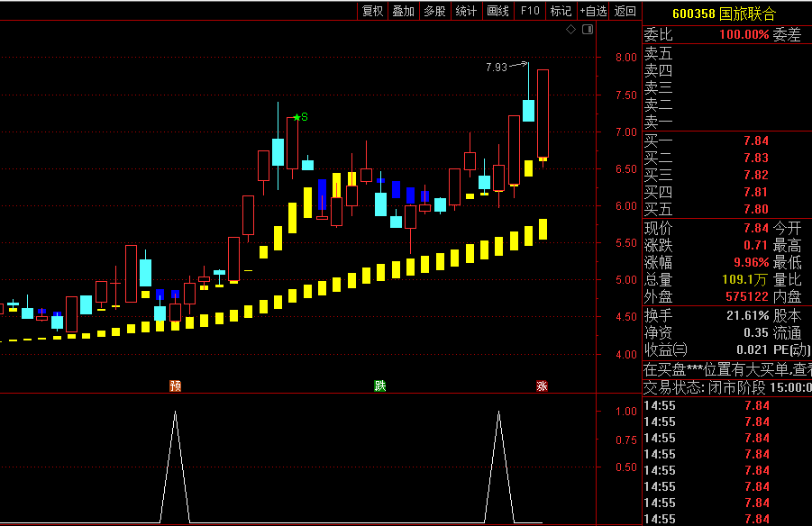Select the 买一 bid price 7.84
Screen dimensions: 812x526
(756, 141)
